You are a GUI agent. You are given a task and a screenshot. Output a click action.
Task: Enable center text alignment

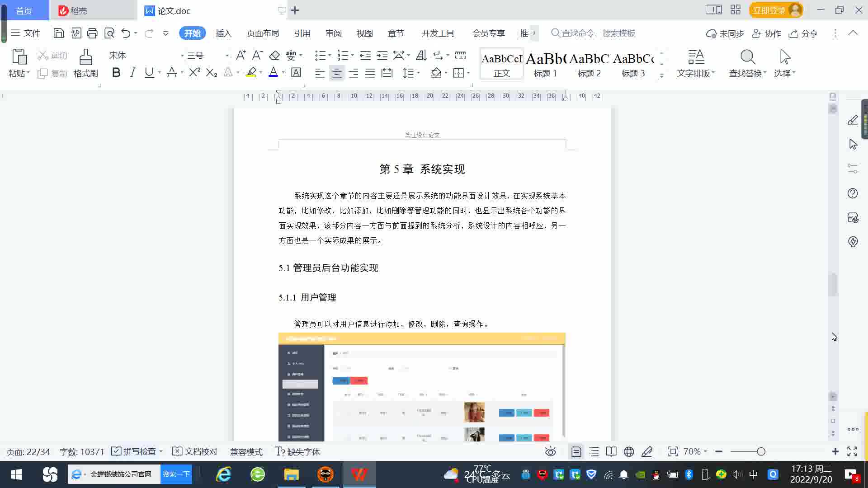[336, 73]
